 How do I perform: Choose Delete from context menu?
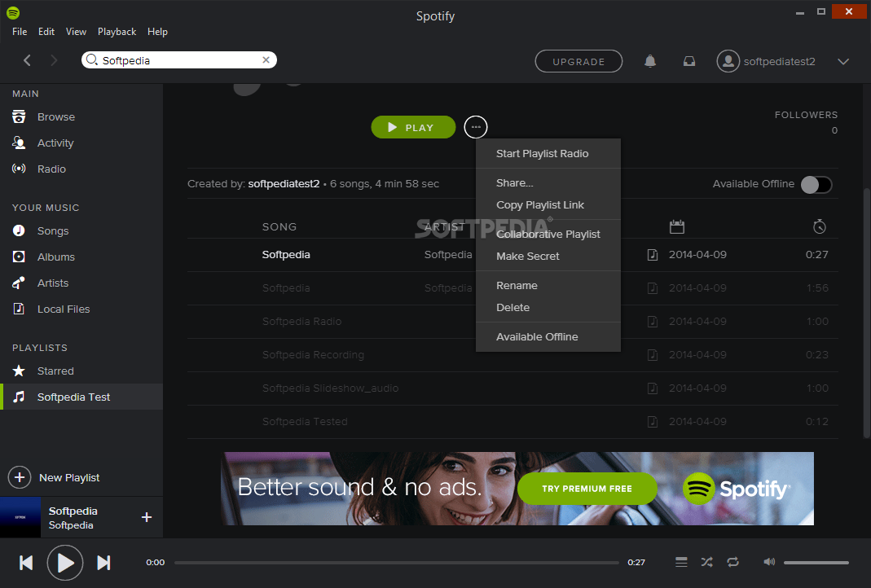pos(548,307)
